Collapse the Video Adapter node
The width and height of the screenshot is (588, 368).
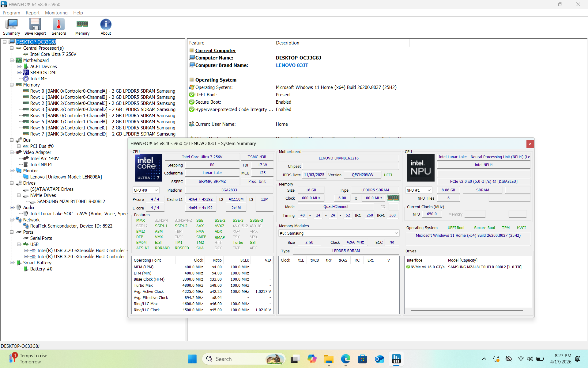coord(12,152)
